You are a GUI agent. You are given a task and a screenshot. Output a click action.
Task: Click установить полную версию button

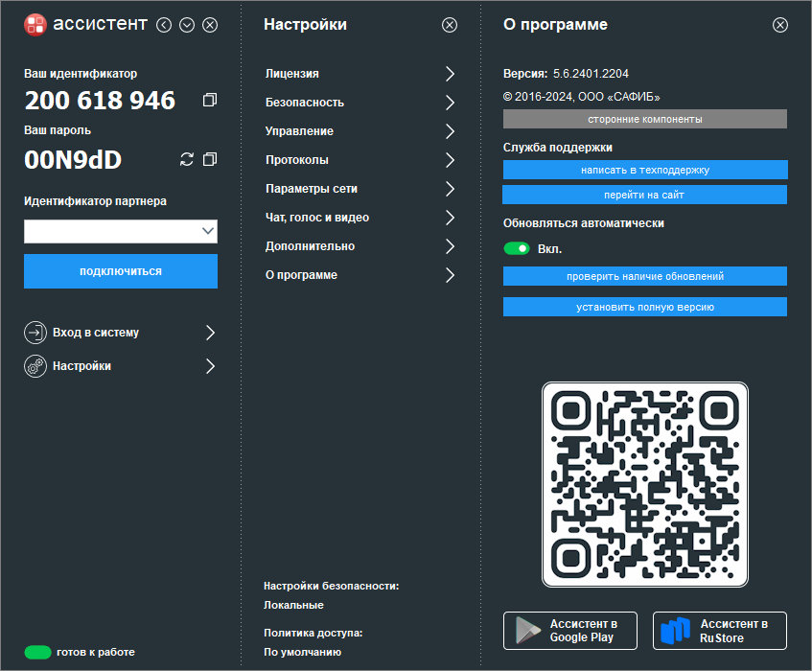pos(645,307)
